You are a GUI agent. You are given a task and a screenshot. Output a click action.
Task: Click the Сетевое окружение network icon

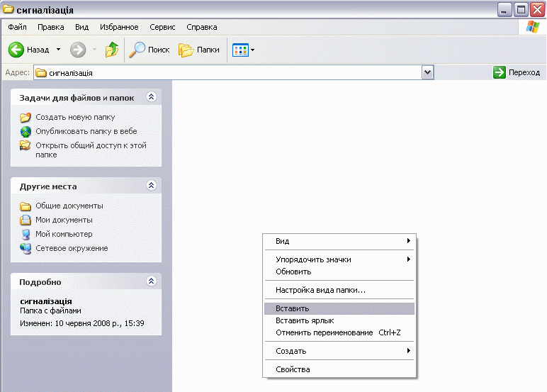[x=26, y=248]
